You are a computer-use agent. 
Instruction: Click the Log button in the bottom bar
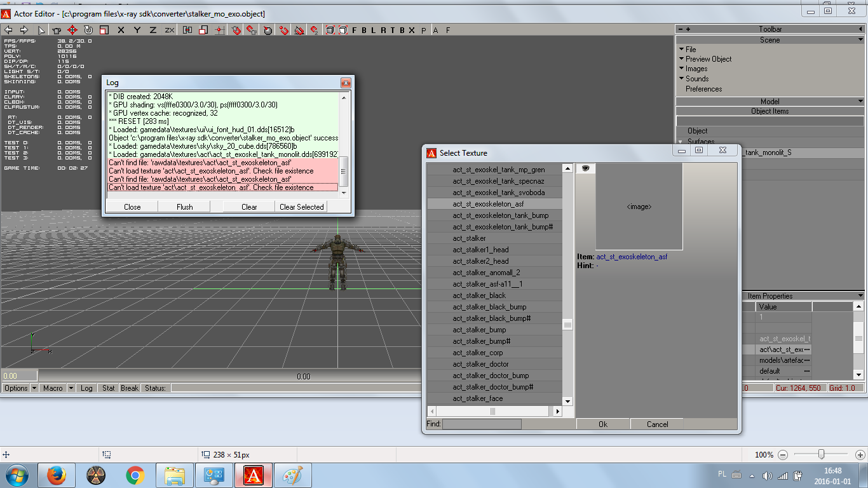pyautogui.click(x=86, y=388)
